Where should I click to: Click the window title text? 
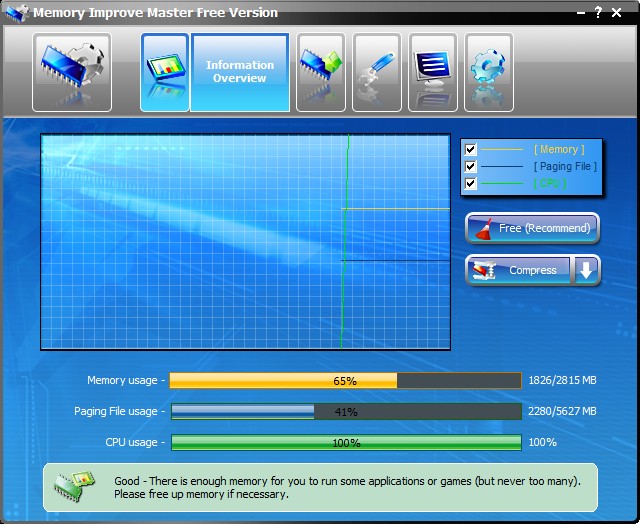pos(155,13)
